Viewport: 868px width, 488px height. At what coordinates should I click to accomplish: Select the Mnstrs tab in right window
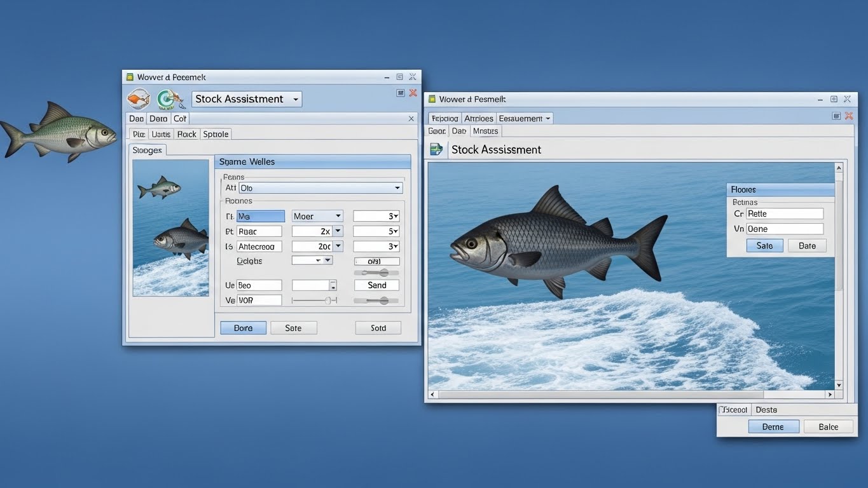(485, 131)
